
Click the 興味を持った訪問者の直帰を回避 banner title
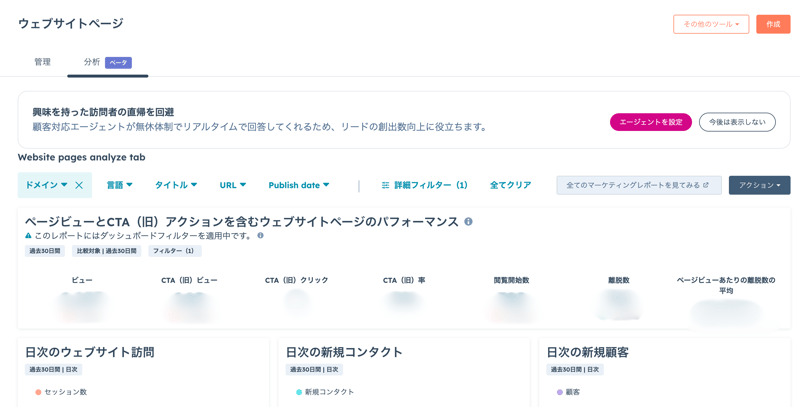pos(104,112)
